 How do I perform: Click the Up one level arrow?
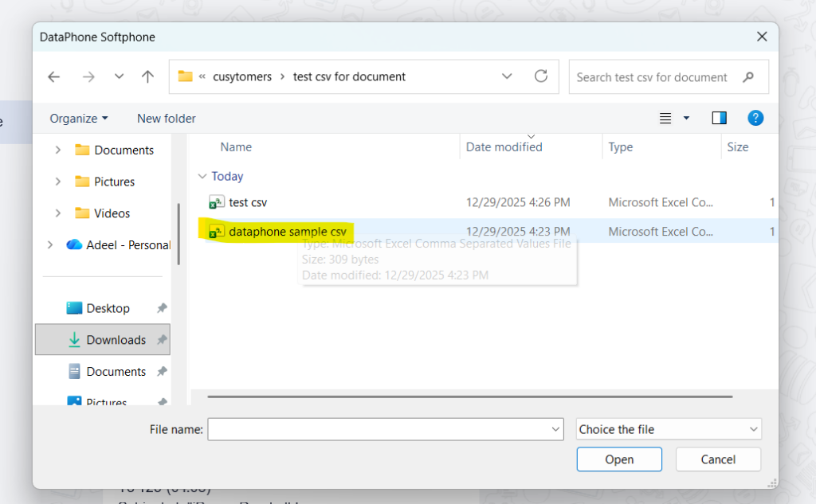click(147, 77)
